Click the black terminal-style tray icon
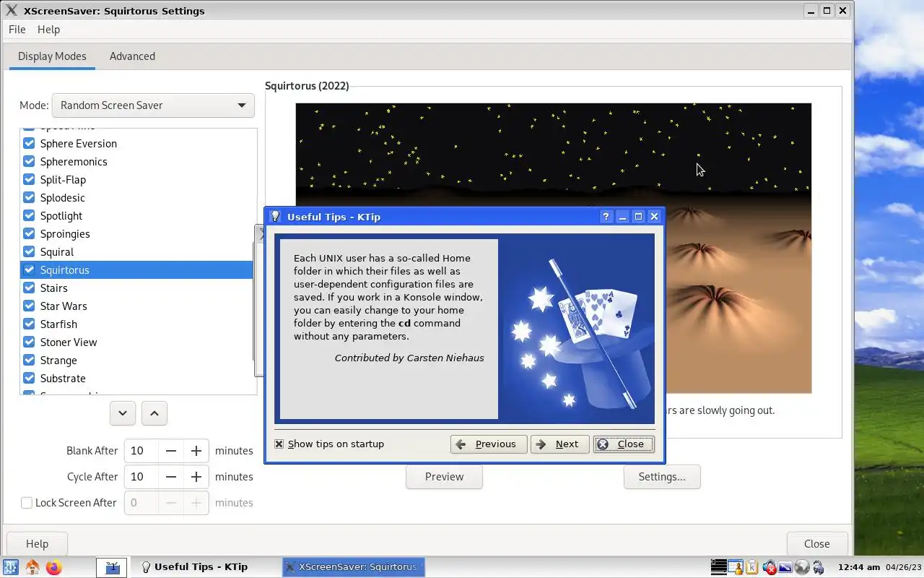The height and width of the screenshot is (578, 924). tap(718, 567)
